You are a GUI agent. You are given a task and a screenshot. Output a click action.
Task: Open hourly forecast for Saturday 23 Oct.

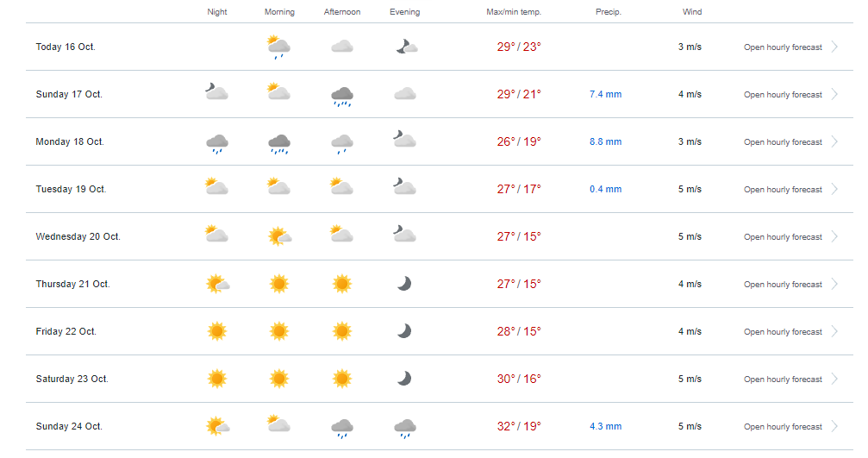click(783, 380)
